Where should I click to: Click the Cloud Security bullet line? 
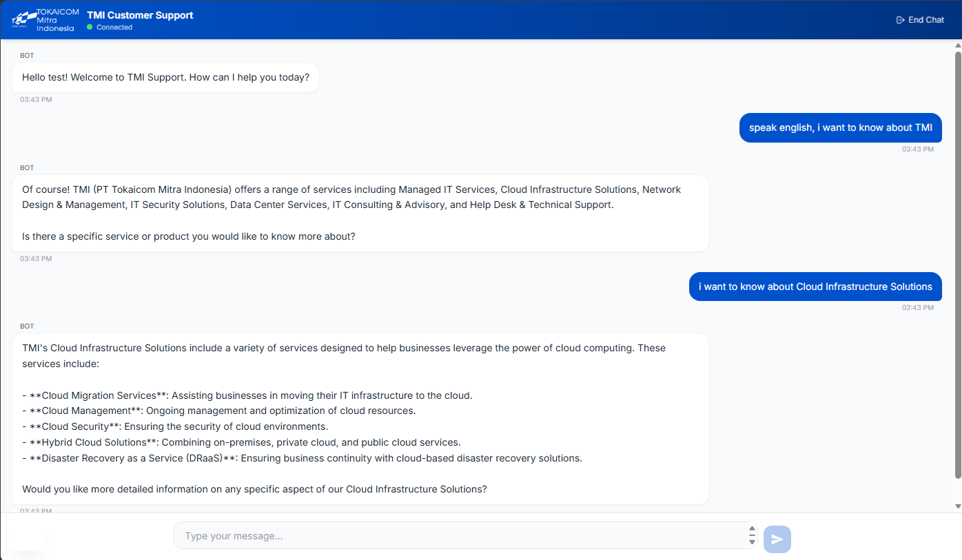click(175, 426)
